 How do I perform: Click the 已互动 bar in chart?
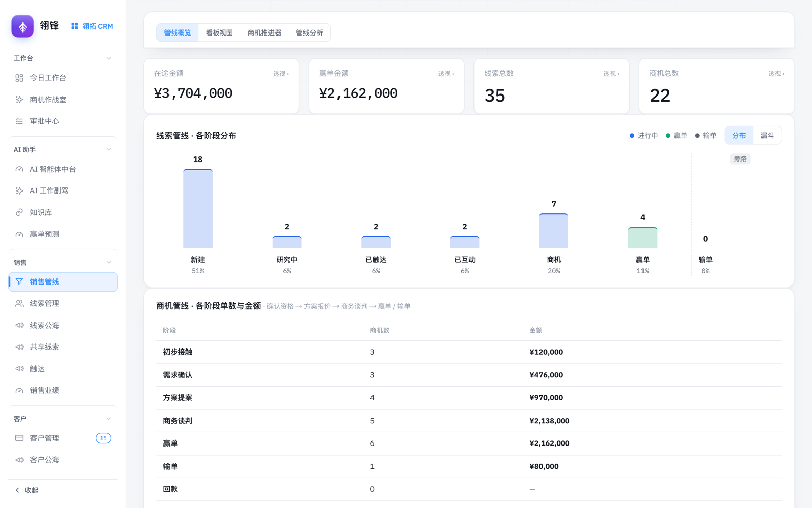click(465, 242)
